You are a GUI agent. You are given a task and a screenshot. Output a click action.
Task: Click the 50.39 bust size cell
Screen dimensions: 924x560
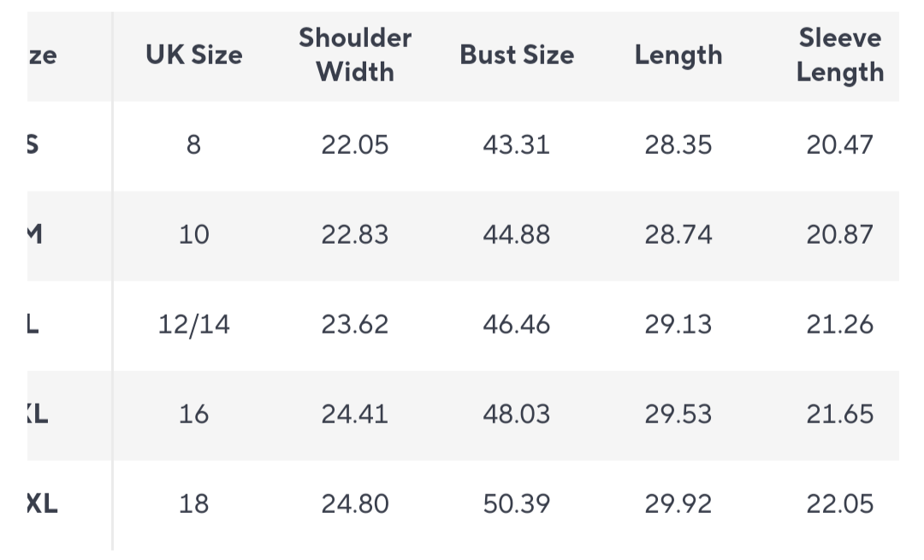517,504
